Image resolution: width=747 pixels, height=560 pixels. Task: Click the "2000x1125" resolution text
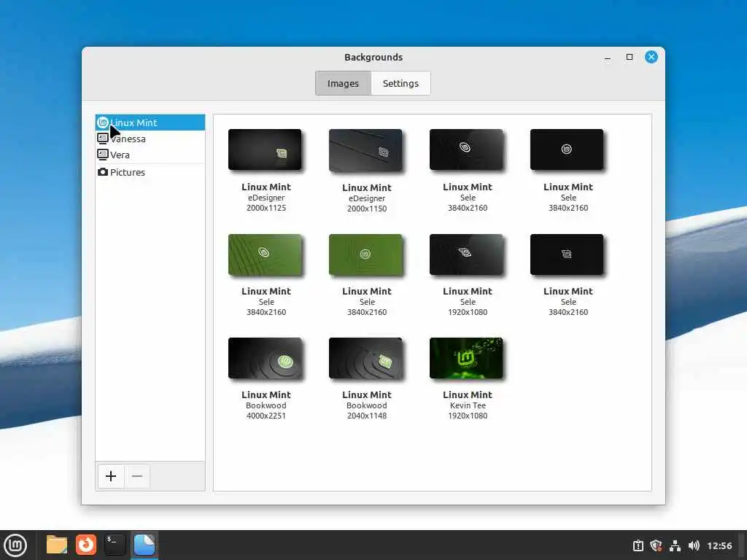pos(266,208)
